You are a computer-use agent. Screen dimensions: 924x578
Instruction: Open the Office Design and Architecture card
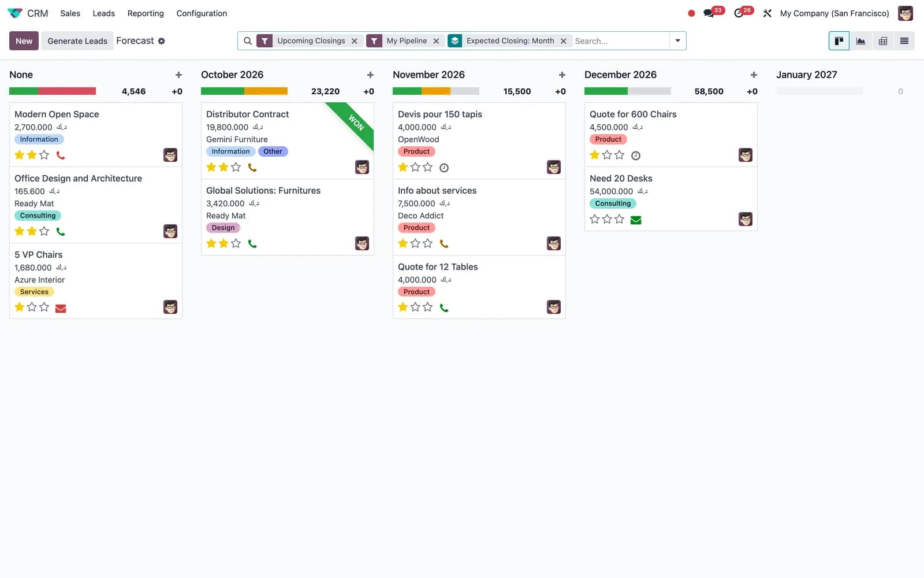point(96,205)
